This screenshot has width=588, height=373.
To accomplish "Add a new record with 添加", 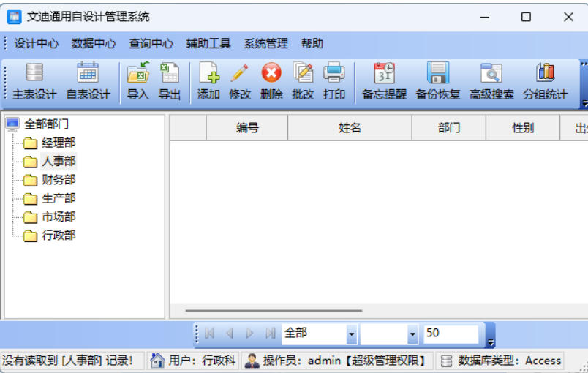I will [208, 82].
